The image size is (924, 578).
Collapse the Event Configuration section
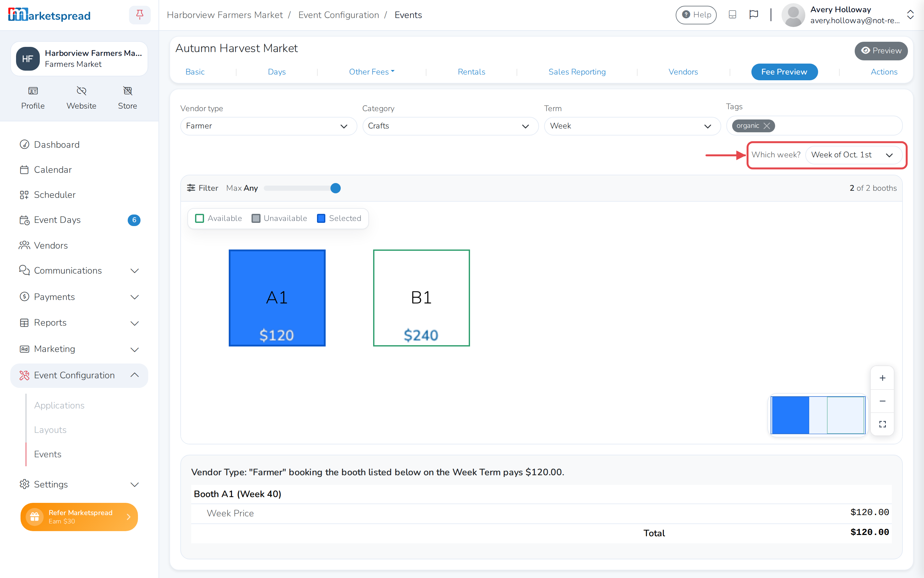(79, 375)
